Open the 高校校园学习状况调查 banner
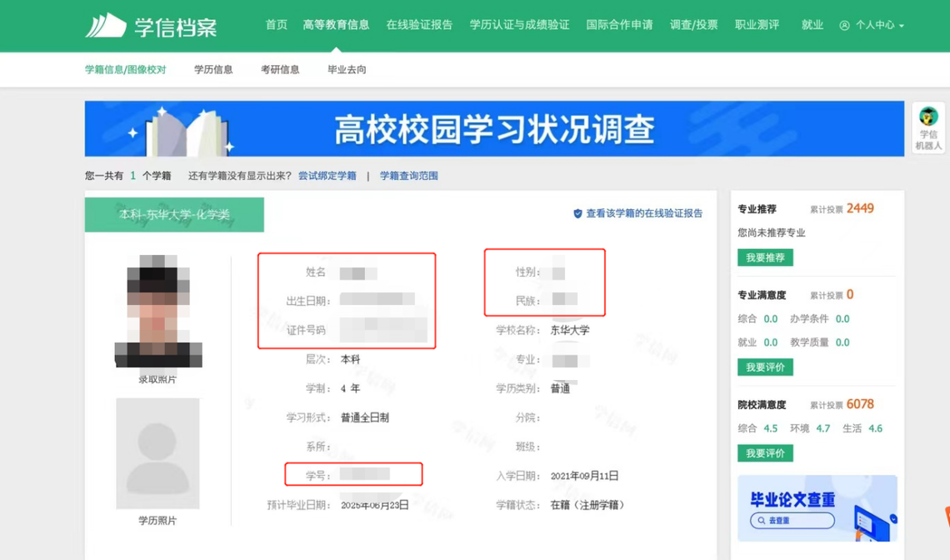The width and height of the screenshot is (950, 560). (x=494, y=128)
